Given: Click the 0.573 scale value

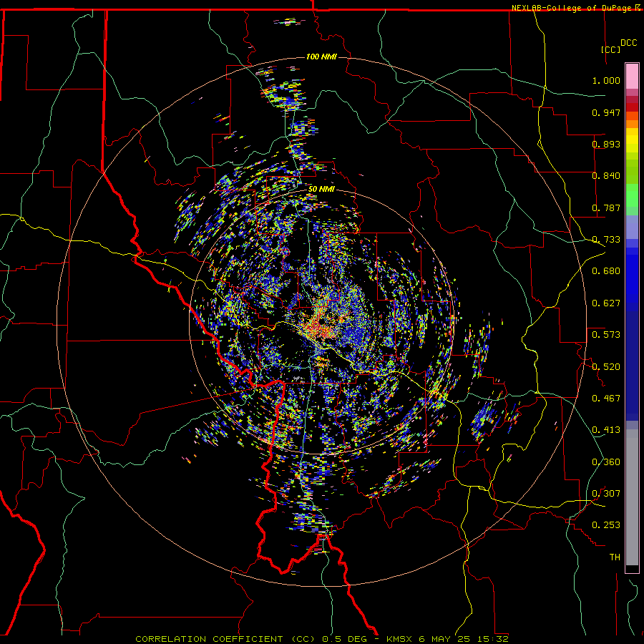Looking at the screenshot, I should point(606,335).
